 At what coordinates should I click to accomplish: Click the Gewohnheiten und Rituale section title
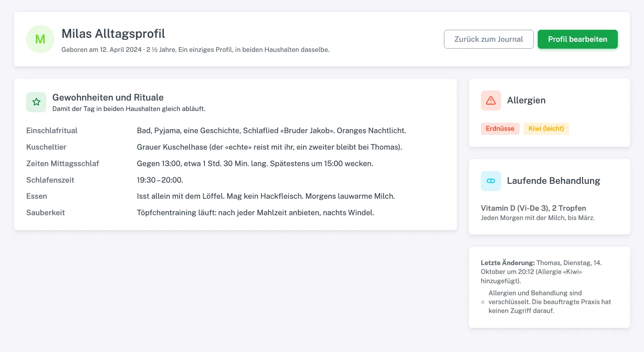point(108,97)
